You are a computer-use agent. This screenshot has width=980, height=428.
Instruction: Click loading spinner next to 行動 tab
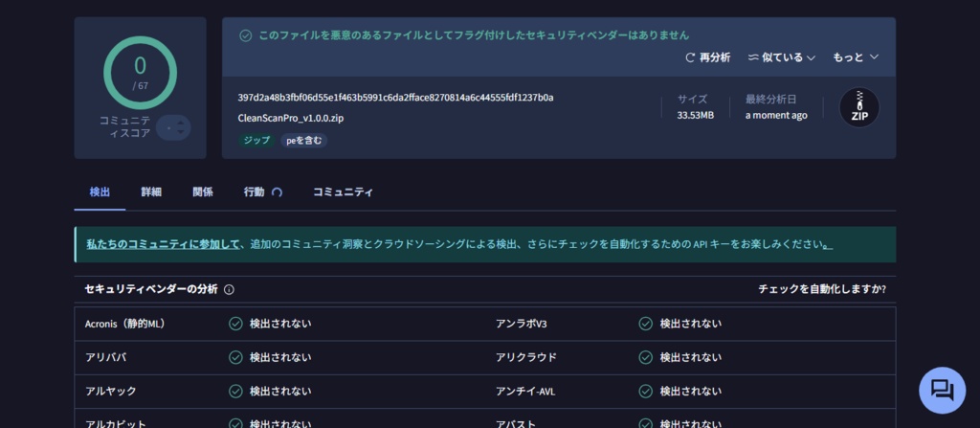tap(278, 192)
